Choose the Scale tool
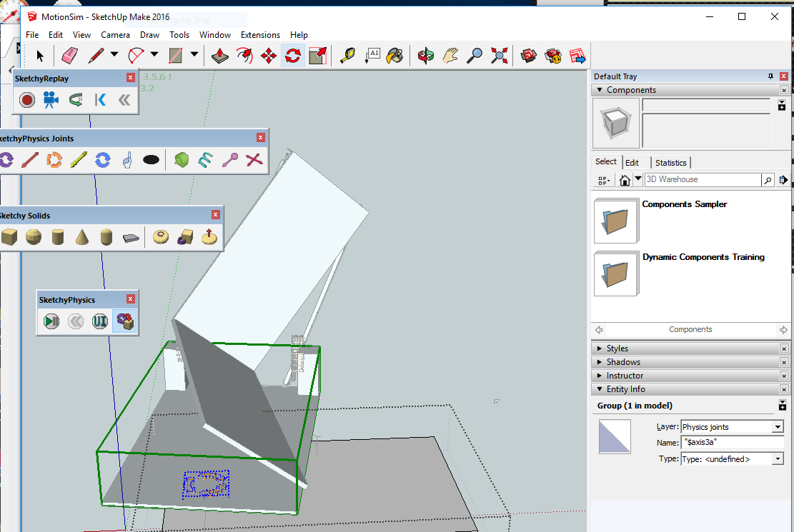 [317, 56]
